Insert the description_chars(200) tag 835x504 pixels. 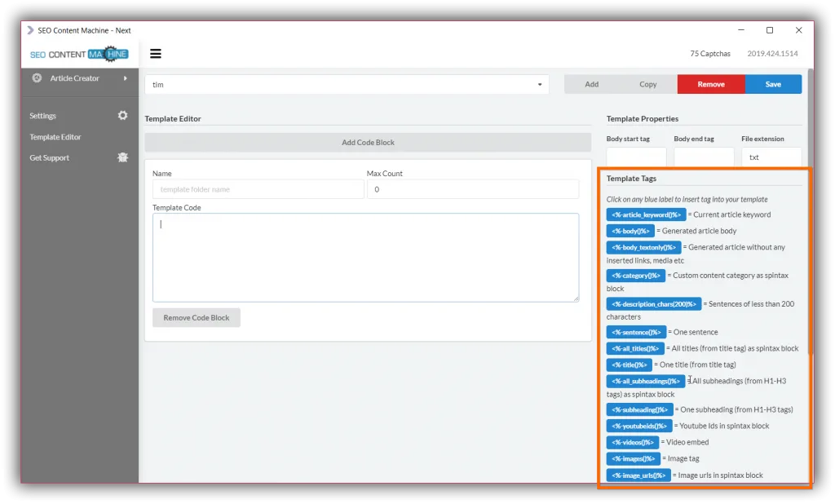pos(654,303)
